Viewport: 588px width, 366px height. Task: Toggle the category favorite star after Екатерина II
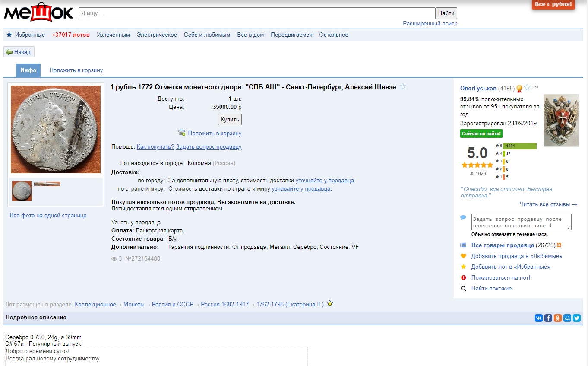coord(330,304)
